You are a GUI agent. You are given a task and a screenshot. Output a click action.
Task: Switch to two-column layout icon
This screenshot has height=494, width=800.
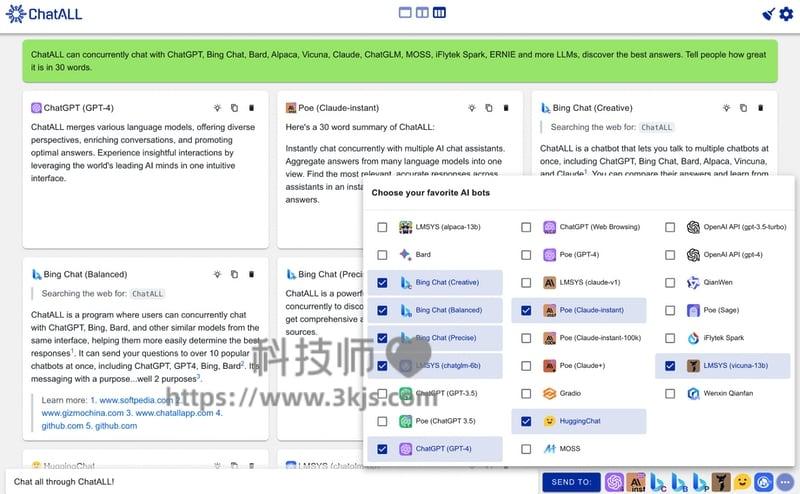pos(422,12)
